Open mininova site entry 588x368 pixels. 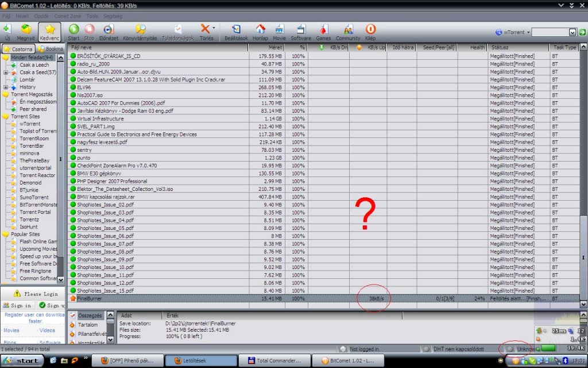coord(29,153)
